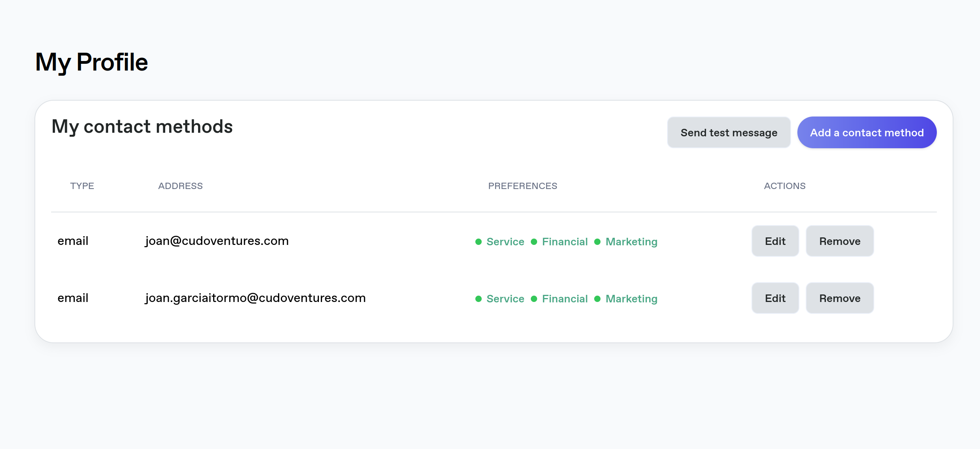Click the PREFERENCES column header
980x449 pixels.
click(522, 186)
